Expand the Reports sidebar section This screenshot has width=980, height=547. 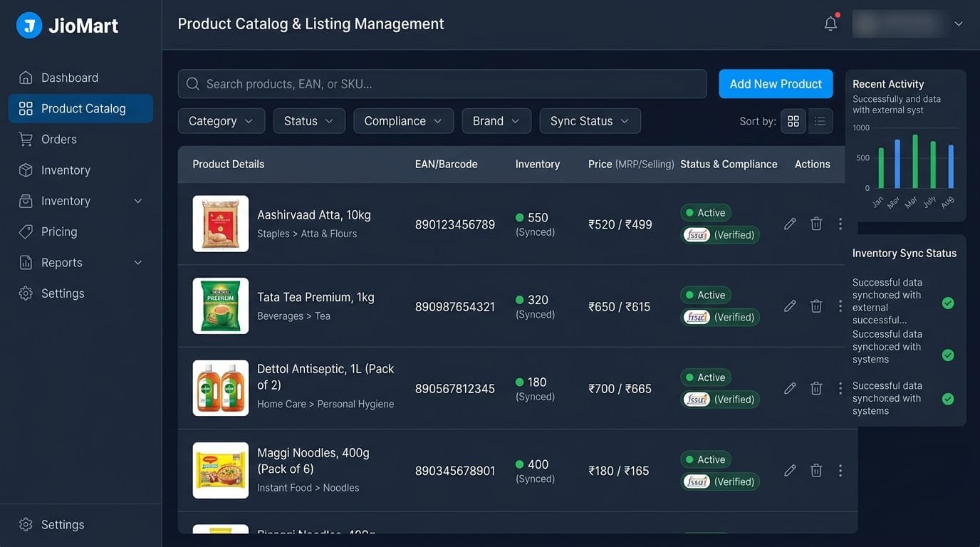click(138, 263)
